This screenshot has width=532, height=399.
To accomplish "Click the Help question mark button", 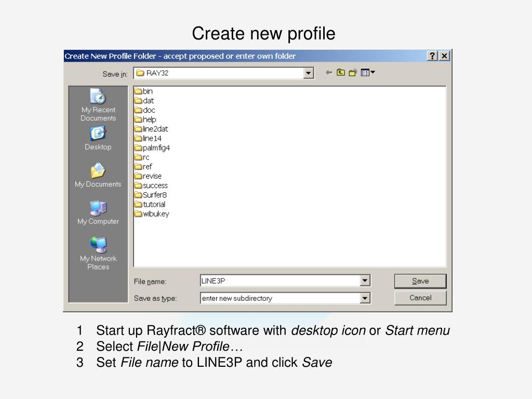I will pos(432,56).
